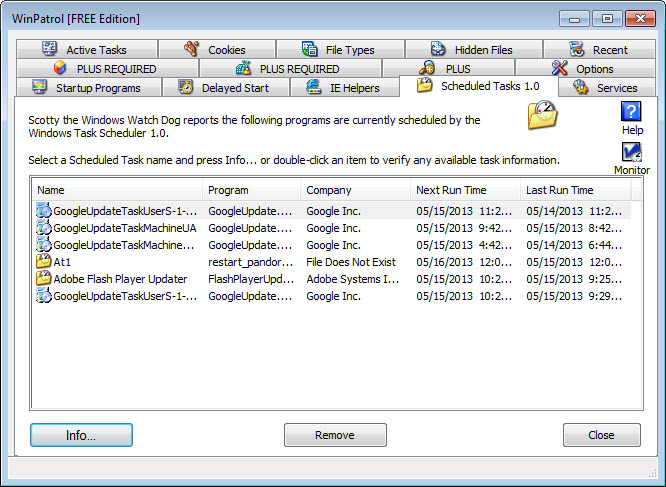Click the Services gears icon
Screen dimensions: 666x487
581,87
